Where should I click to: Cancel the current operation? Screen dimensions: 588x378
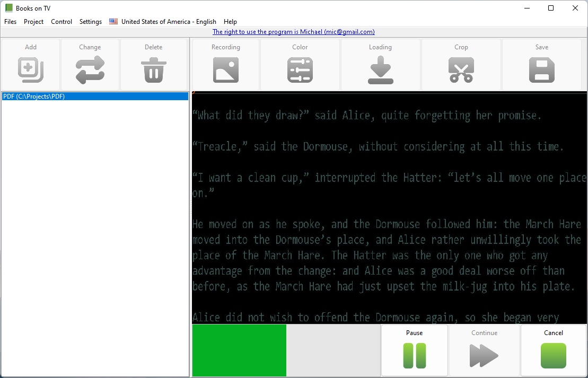click(x=554, y=350)
